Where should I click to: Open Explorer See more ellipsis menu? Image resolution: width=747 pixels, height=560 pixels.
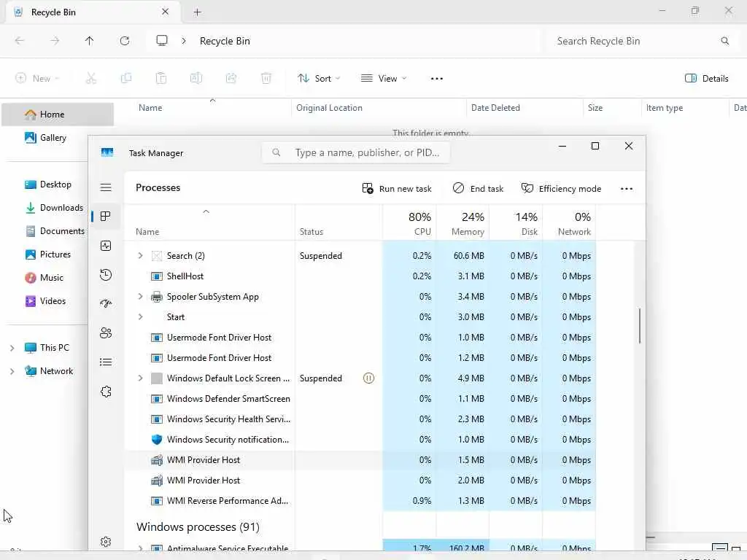pos(437,79)
